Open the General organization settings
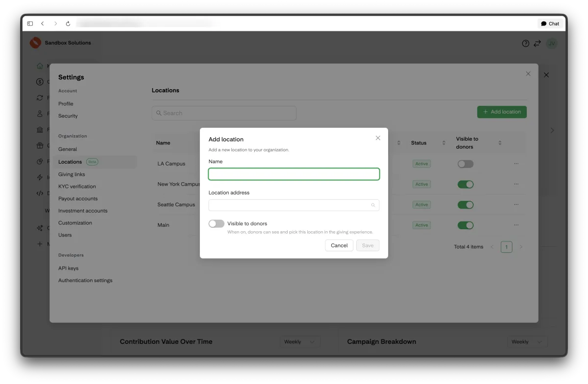Screen dimensions: 588x384 [68, 149]
